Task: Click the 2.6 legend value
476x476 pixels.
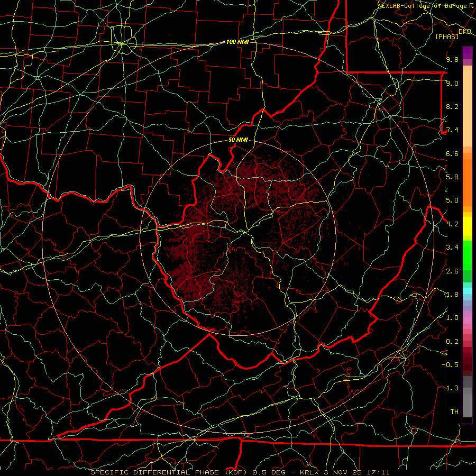Action: [x=452, y=271]
